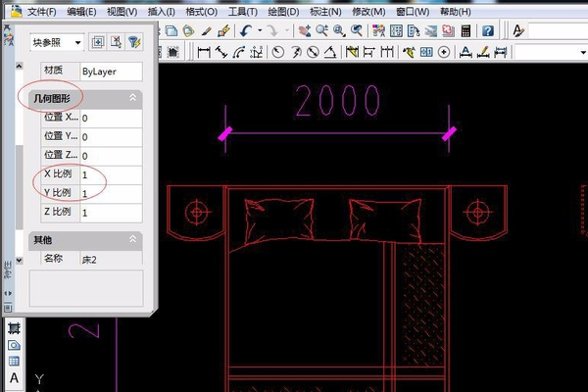Select the Baseline dimension tool
Screen dimensions: 588x392
(369, 52)
